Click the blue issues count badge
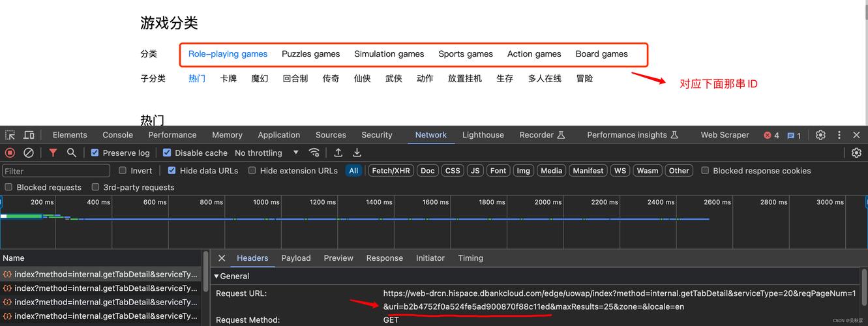868x326 pixels. (794, 136)
